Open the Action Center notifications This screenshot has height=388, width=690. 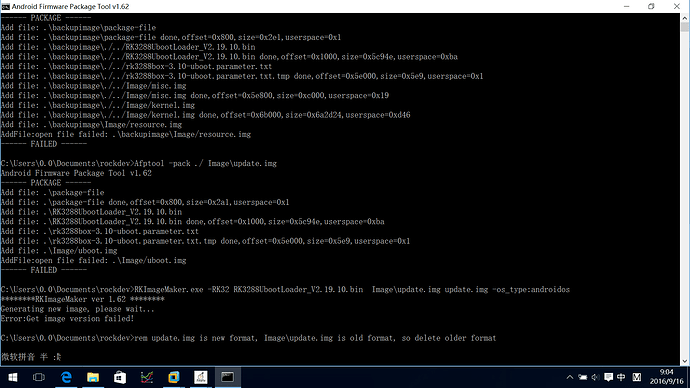[x=609, y=377]
